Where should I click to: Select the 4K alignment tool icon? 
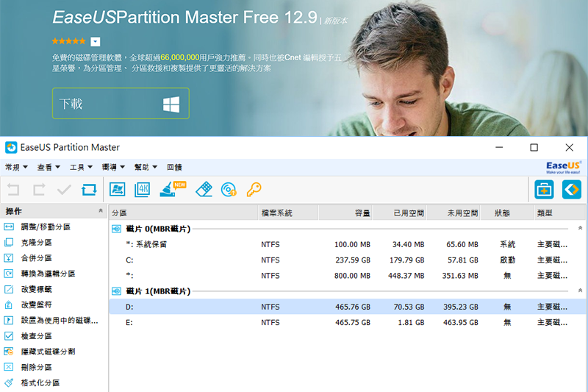point(142,190)
